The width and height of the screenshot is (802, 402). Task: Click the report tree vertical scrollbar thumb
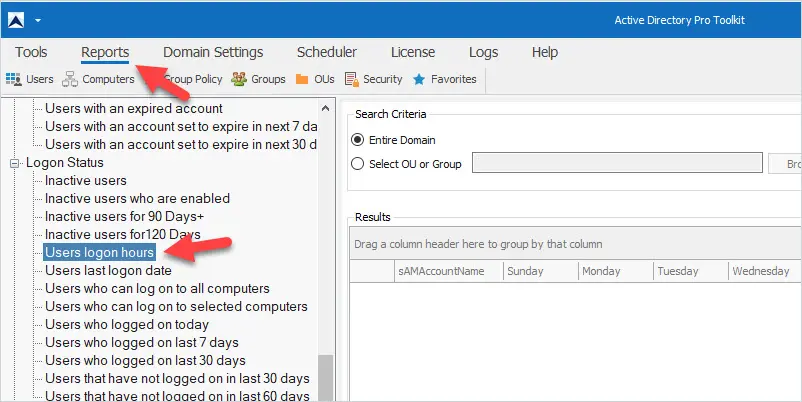pos(325,378)
